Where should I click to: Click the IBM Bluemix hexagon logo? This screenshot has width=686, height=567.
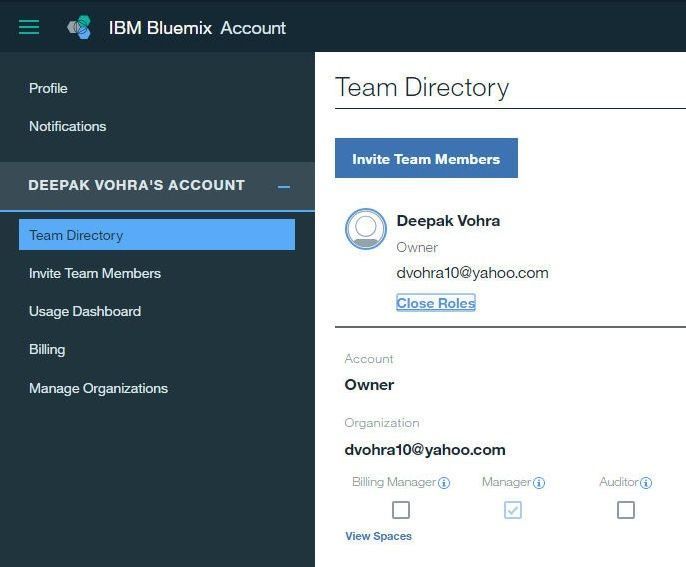click(79, 27)
